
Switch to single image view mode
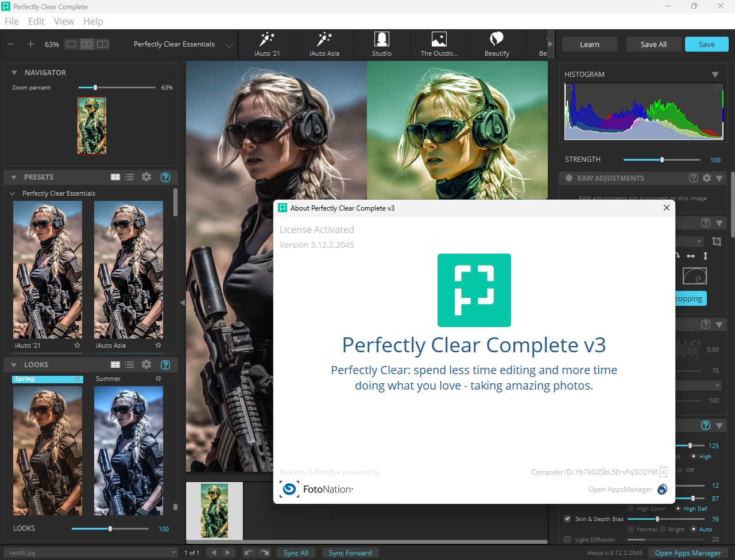click(x=71, y=44)
